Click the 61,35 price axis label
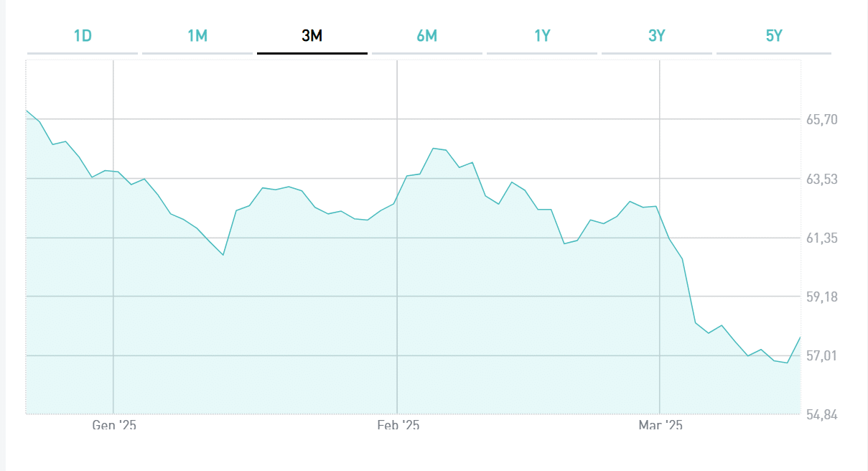 (822, 238)
